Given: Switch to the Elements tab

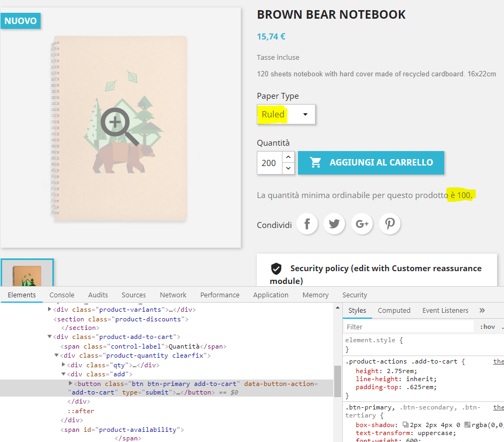Looking at the screenshot, I should (x=21, y=295).
